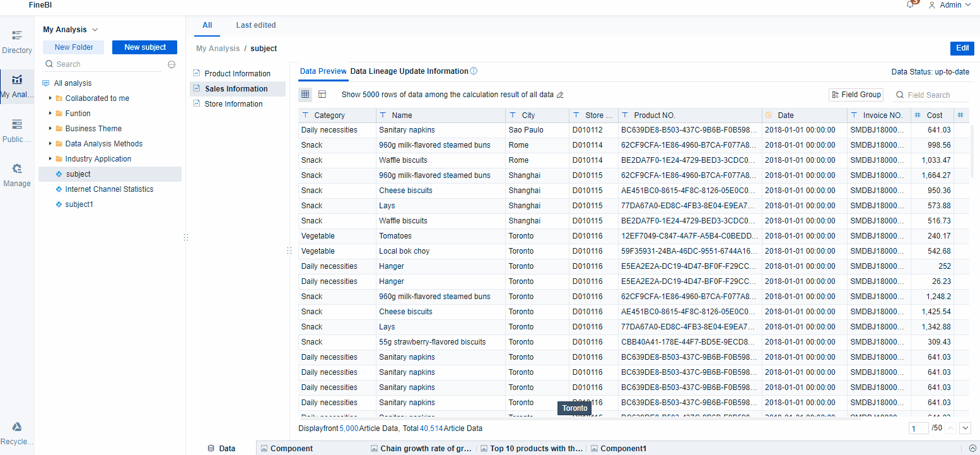The image size is (980, 455).
Task: Click the New subject button
Action: (144, 47)
